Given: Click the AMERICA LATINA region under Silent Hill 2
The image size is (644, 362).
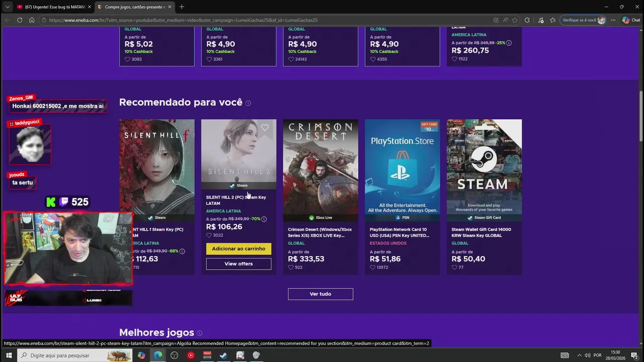Looking at the screenshot, I should [223, 211].
